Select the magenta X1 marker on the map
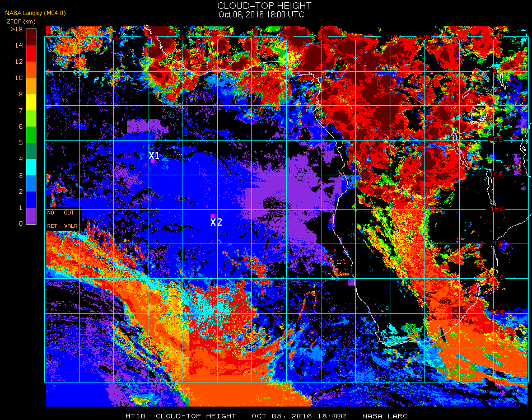Viewport: 532px width, 420px height. [153, 161]
